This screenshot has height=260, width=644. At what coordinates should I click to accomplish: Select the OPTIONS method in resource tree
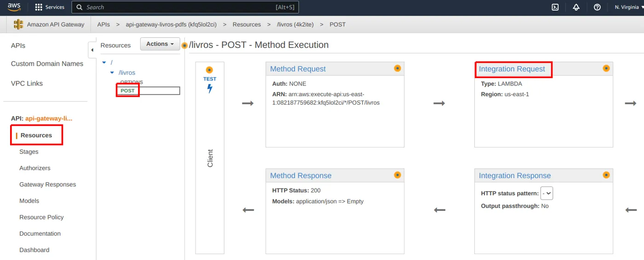[132, 82]
